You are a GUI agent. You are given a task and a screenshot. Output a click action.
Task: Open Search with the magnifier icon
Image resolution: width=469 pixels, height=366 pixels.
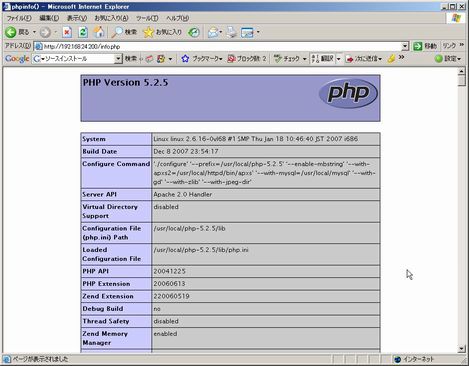pos(117,32)
